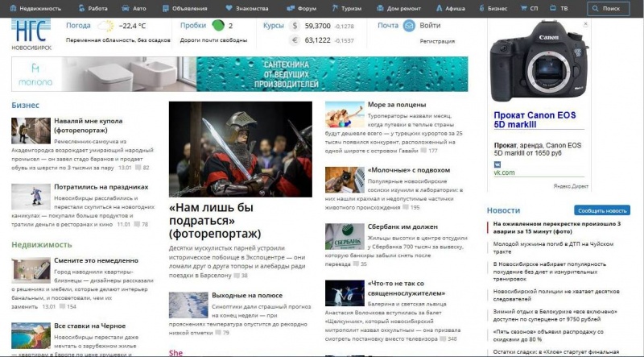Click the dollar exchange rate icon
The width and height of the screenshot is (644, 357).
(x=295, y=26)
